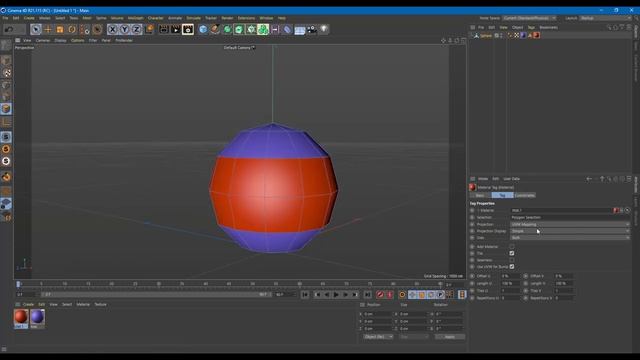The height and width of the screenshot is (360, 640).
Task: Open the Projection UVW Mapping dropdown
Action: 570,224
